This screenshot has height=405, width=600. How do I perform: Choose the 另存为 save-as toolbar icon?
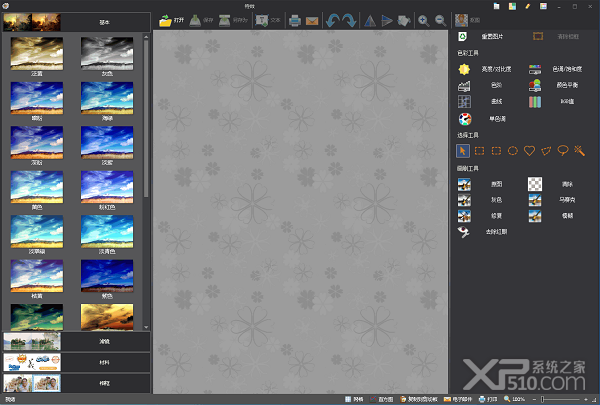225,20
